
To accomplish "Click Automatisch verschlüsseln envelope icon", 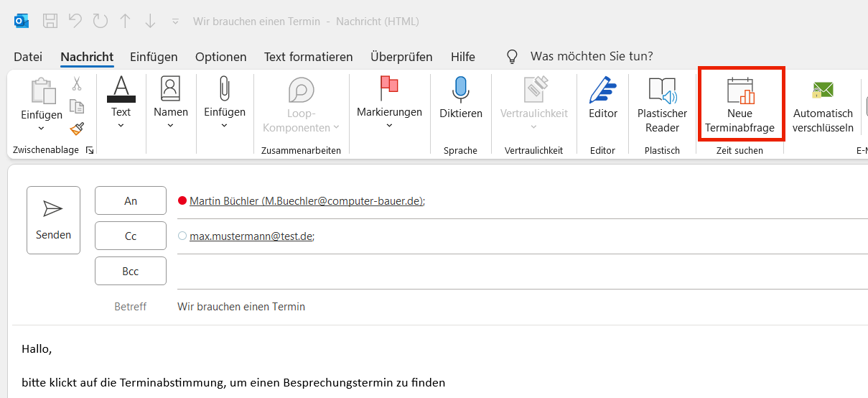I will pos(823,91).
